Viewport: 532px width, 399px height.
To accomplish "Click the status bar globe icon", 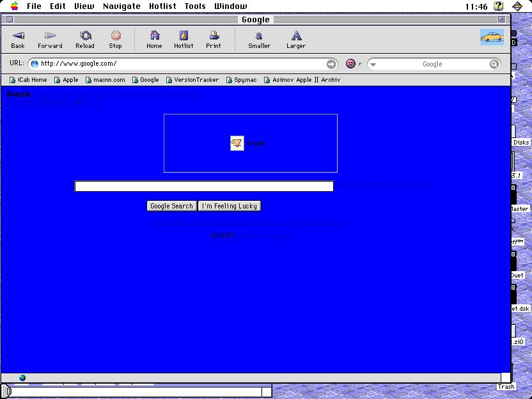I will (x=22, y=378).
